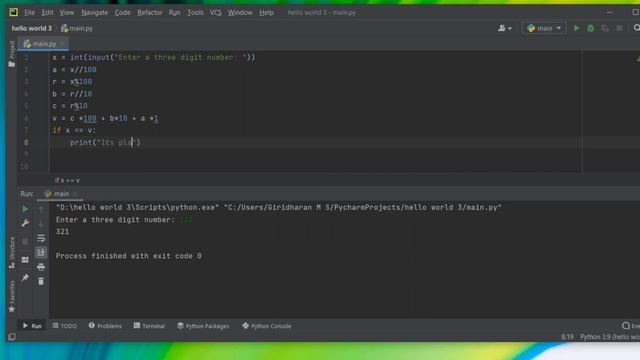Run main with green play button

[576, 28]
